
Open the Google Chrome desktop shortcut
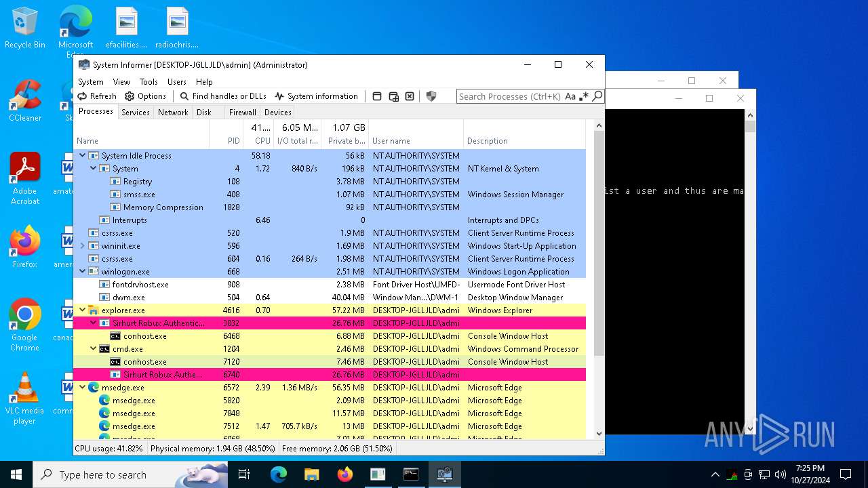[25, 325]
